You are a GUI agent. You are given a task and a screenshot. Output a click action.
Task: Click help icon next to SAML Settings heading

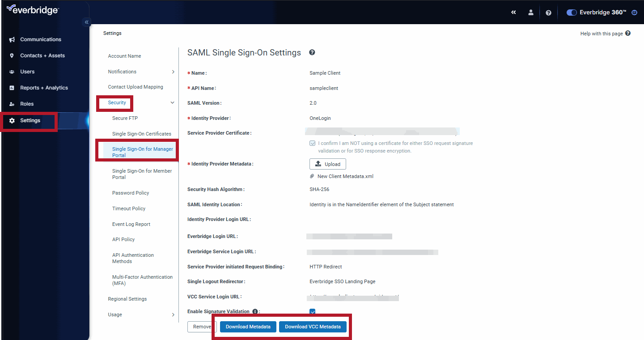(312, 52)
